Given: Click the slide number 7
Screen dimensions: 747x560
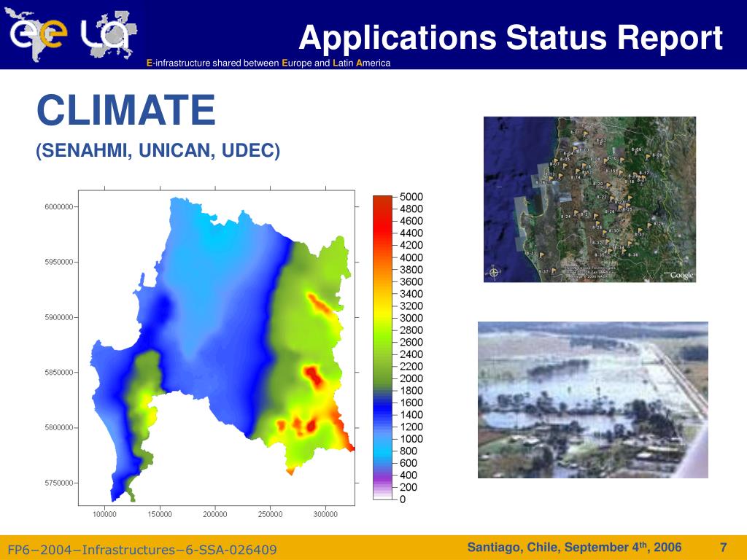Looking at the screenshot, I should coord(724,547).
